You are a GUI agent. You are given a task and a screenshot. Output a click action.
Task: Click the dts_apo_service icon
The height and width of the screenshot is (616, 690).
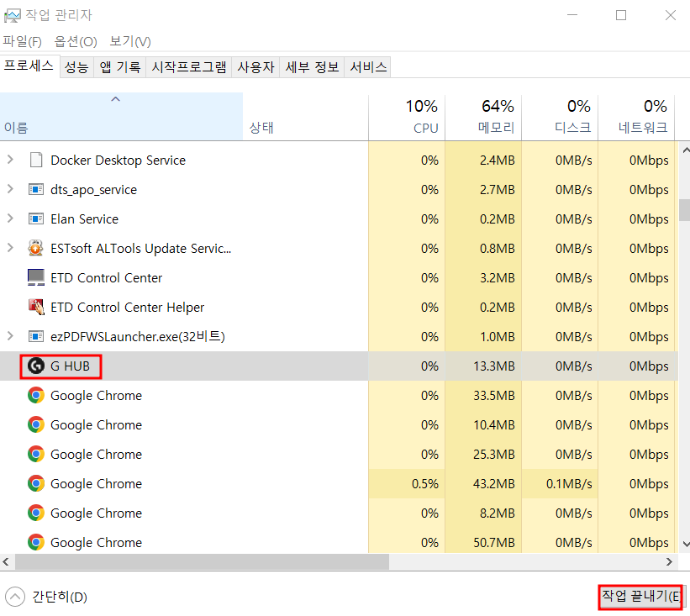pos(35,189)
